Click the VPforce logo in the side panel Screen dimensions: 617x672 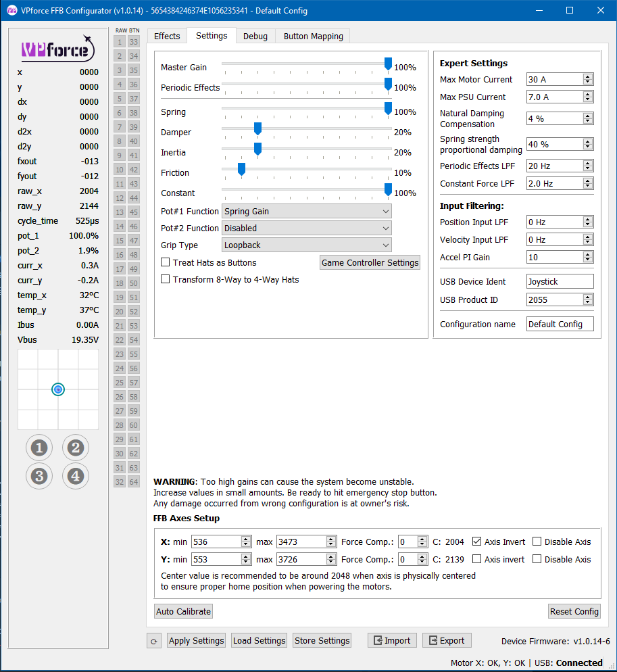coord(58,49)
